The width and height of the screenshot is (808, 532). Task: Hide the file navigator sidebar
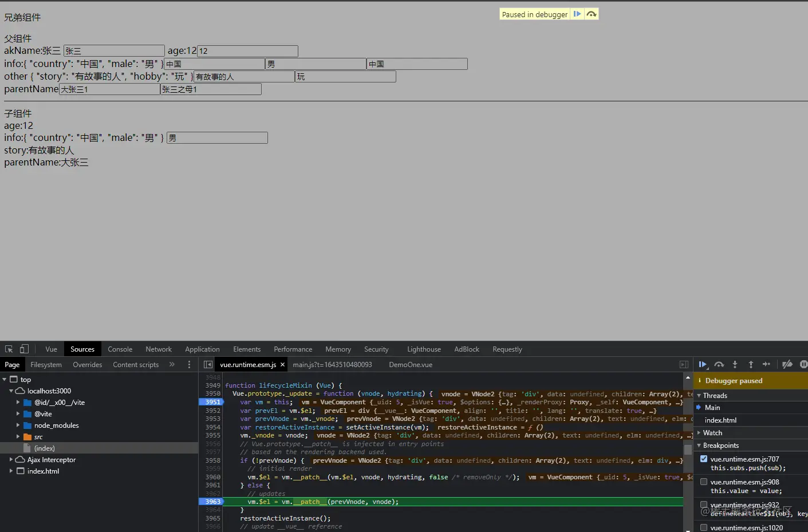208,365
